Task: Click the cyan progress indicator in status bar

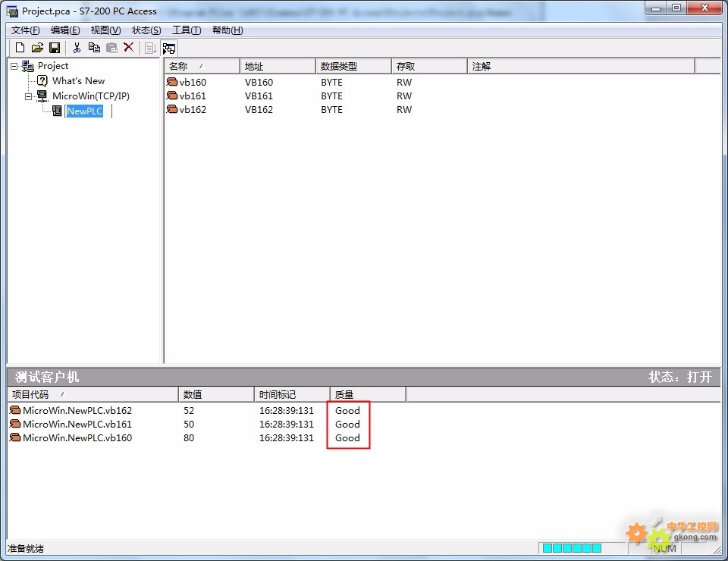Action: [x=572, y=548]
